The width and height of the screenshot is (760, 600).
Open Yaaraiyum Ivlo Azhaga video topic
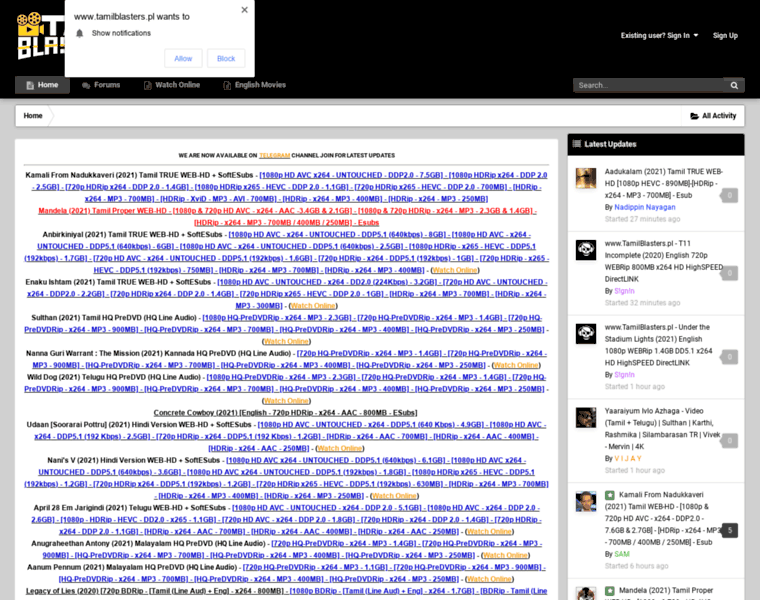[662, 428]
